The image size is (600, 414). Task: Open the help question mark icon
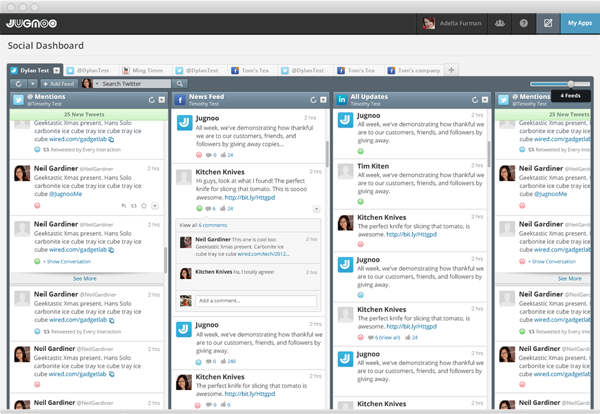523,22
